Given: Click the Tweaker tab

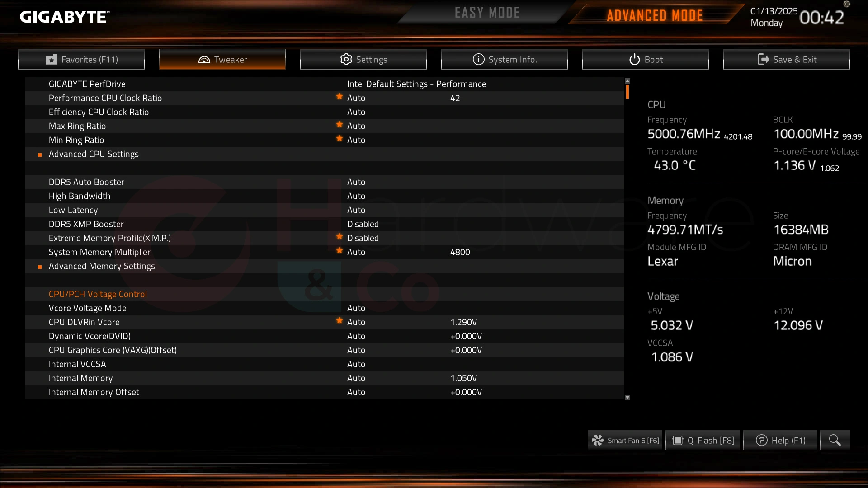Looking at the screenshot, I should pos(222,59).
